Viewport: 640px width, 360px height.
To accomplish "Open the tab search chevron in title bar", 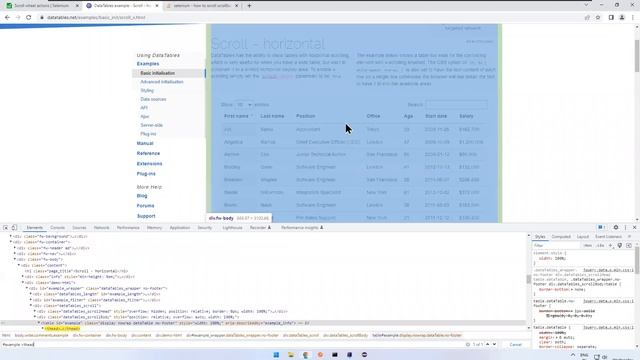I will [586, 5].
